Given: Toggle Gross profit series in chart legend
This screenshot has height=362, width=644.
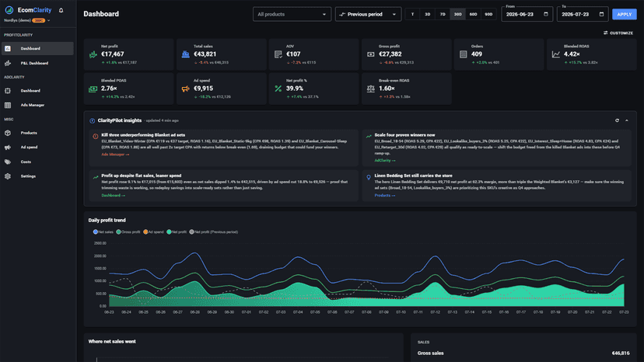Looking at the screenshot, I should pyautogui.click(x=128, y=232).
